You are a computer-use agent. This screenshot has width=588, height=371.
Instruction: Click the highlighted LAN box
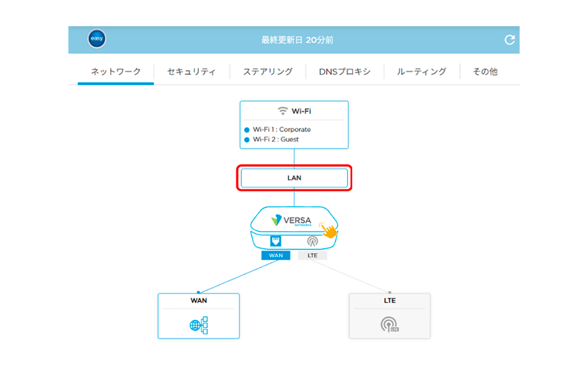click(294, 178)
